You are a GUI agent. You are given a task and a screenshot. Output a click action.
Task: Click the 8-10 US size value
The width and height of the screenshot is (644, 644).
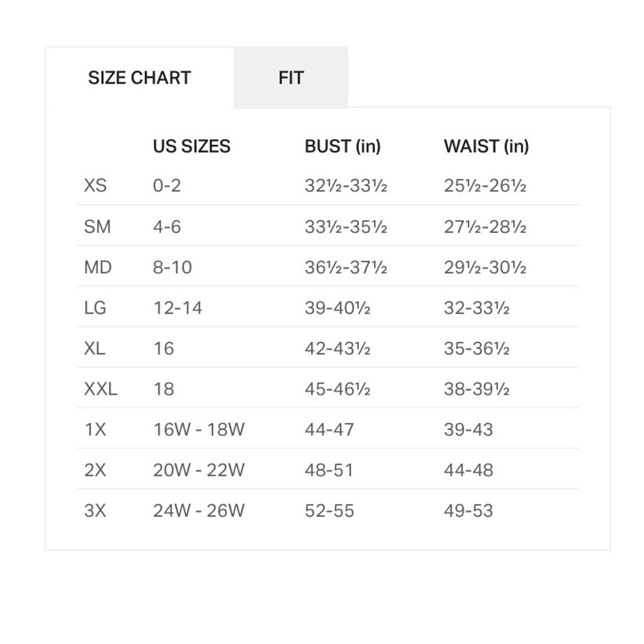pos(173,267)
